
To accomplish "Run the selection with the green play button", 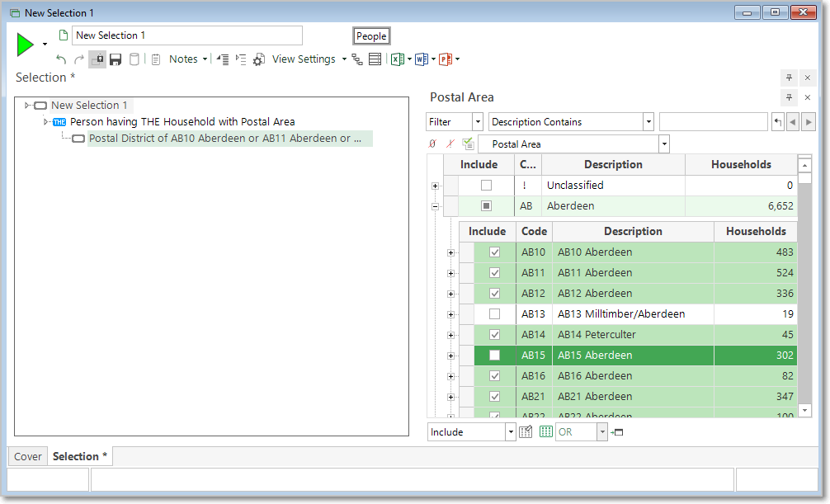I will coord(25,45).
